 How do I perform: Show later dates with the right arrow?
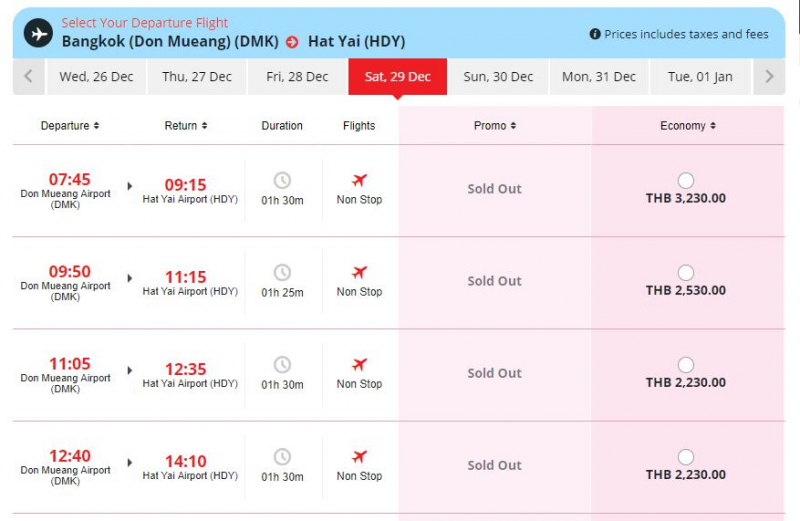(x=768, y=77)
